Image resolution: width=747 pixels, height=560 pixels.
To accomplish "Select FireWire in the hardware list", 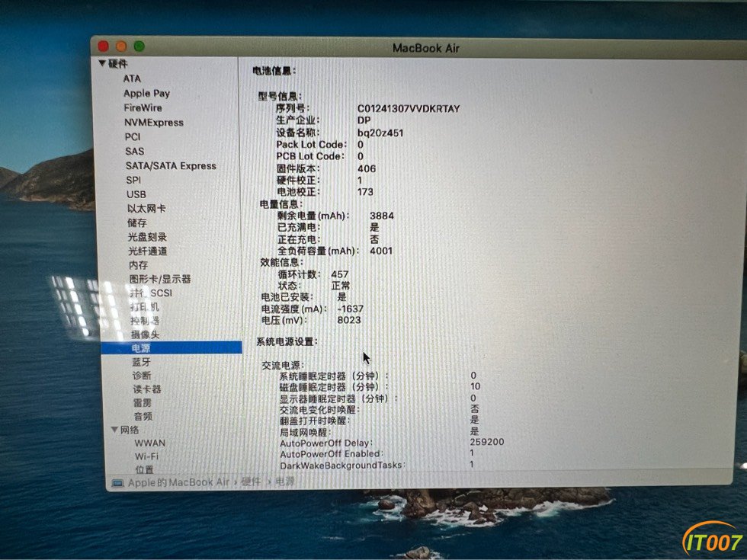I will point(143,107).
